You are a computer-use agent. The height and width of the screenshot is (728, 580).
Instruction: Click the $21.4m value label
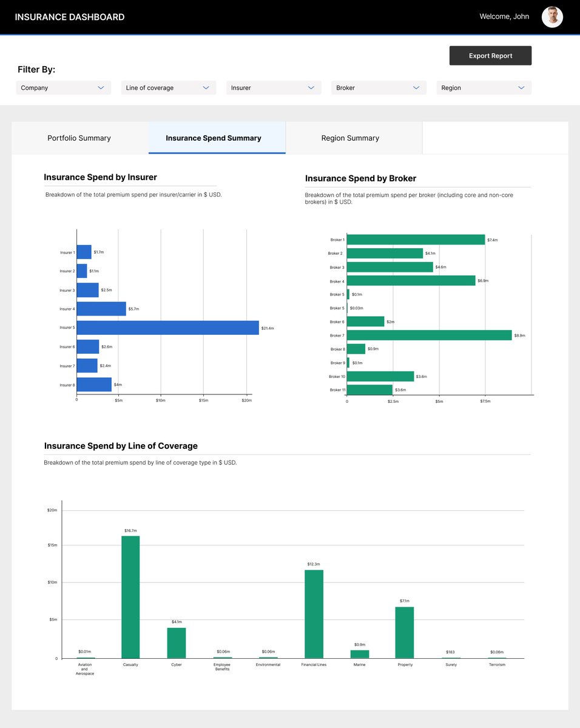268,328
